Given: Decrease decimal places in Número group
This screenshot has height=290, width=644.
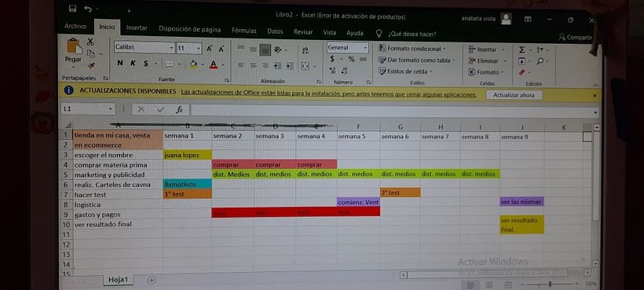Looking at the screenshot, I should 344,71.
